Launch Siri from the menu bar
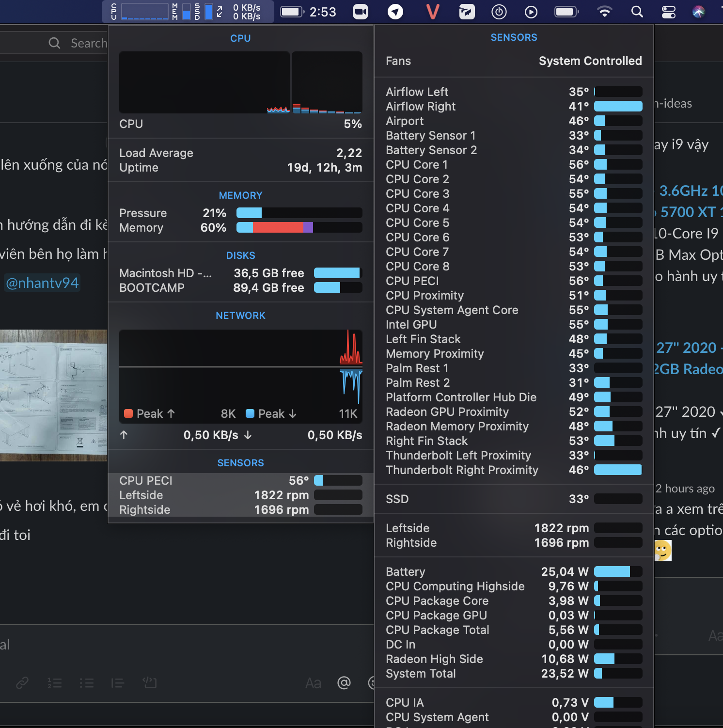Image resolution: width=723 pixels, height=728 pixels. (698, 12)
